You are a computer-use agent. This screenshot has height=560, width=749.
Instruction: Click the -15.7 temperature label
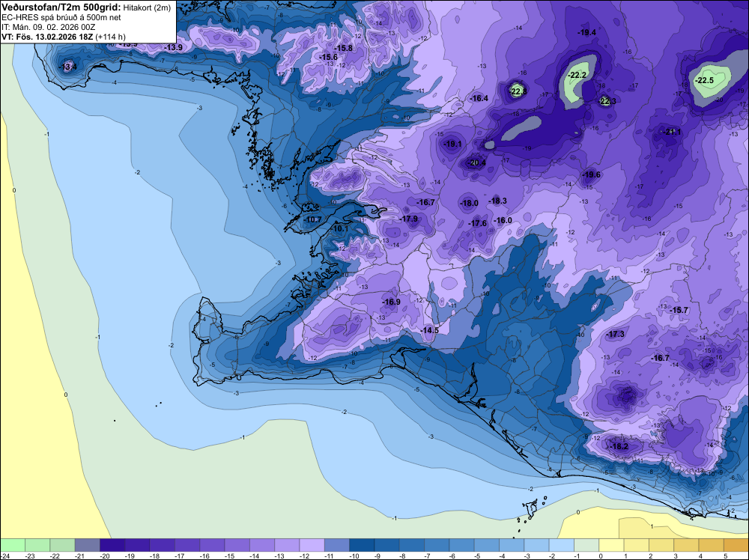pyautogui.click(x=679, y=310)
